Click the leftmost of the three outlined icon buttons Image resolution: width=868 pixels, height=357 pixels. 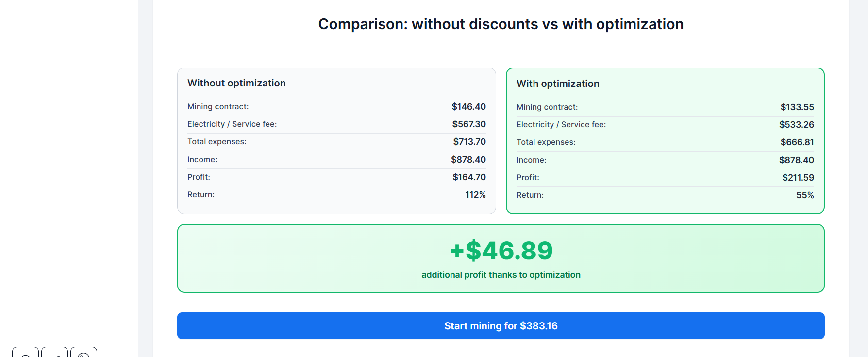[25, 353]
